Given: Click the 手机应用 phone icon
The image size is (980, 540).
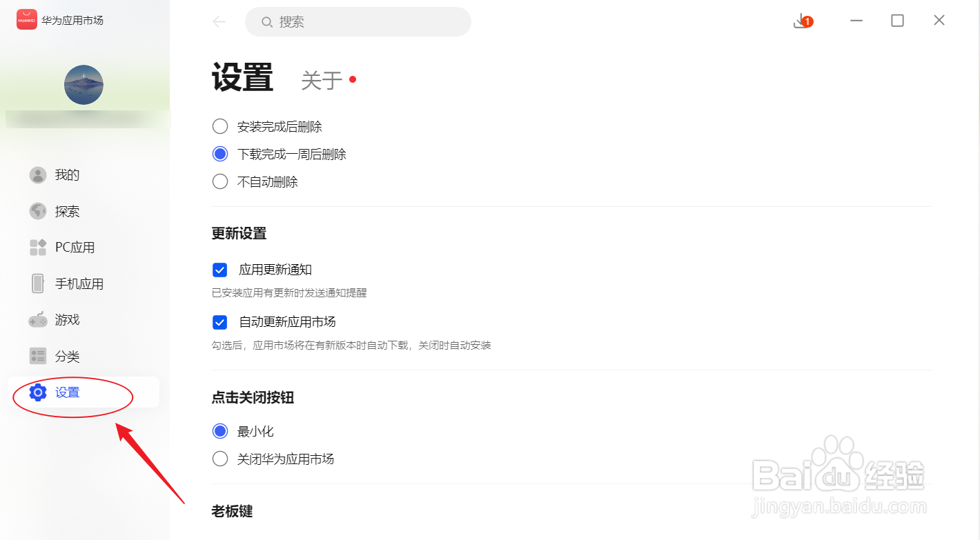Looking at the screenshot, I should 38,283.
